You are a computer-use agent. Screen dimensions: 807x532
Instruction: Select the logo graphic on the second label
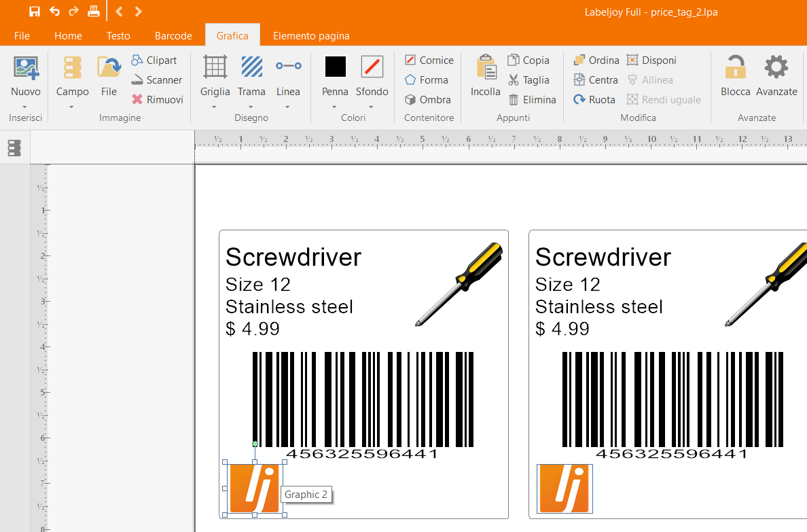pos(564,489)
